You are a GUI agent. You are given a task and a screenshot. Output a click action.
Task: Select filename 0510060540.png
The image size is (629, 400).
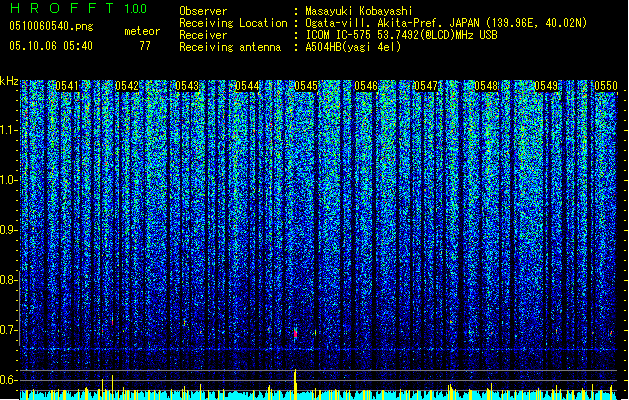pyautogui.click(x=51, y=26)
